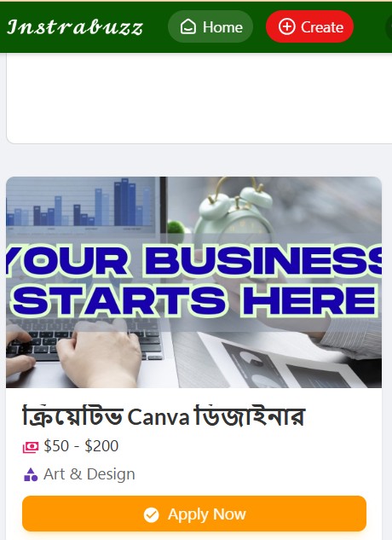Open the Create menu label
The image size is (392, 540).
click(x=322, y=26)
